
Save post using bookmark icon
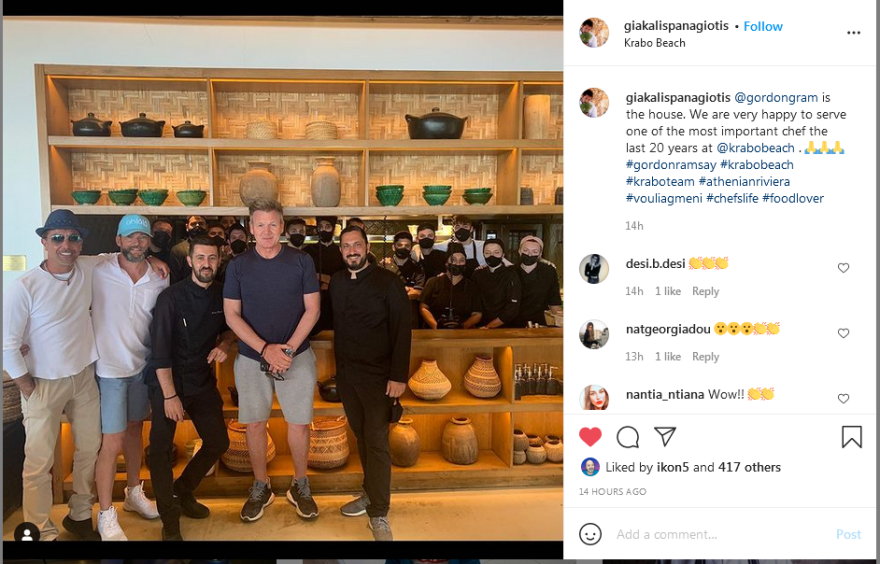(x=851, y=437)
